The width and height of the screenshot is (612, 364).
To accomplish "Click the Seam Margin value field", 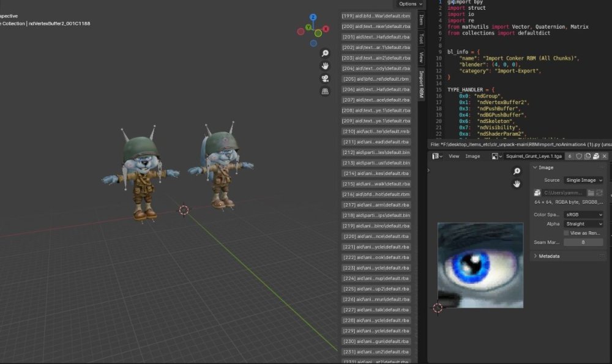I will click(583, 242).
